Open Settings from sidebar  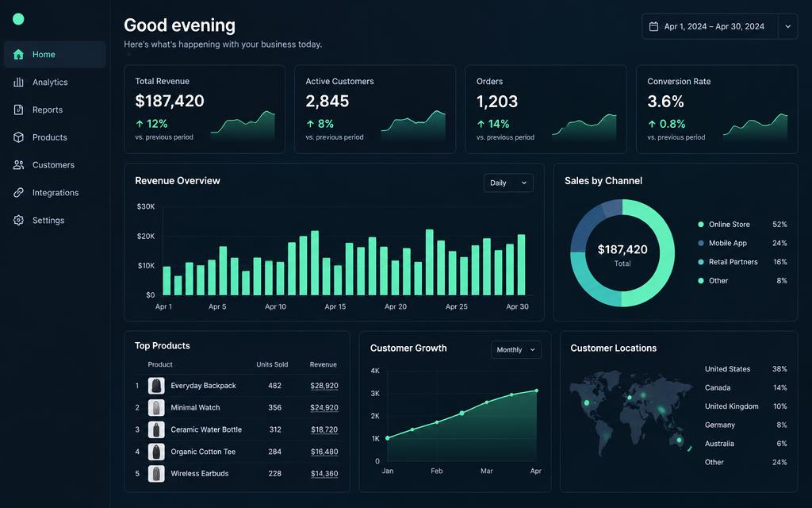pyautogui.click(x=55, y=221)
